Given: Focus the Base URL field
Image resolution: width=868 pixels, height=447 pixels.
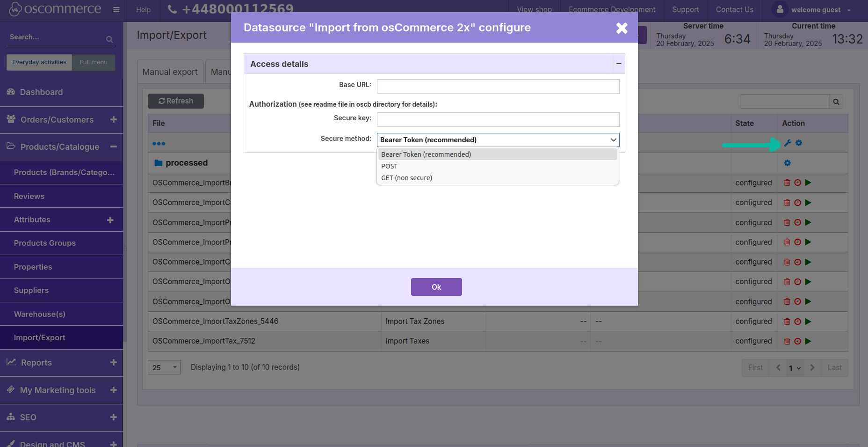Looking at the screenshot, I should click(498, 86).
